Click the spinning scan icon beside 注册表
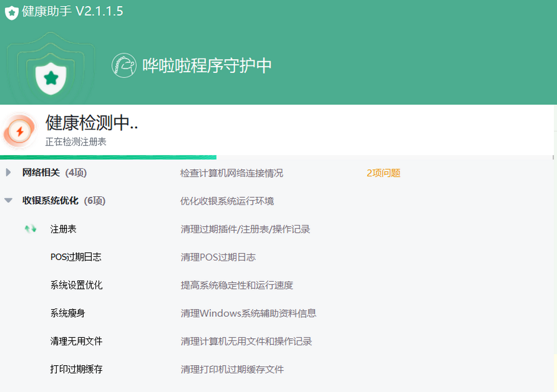The image size is (557, 392). [29, 228]
